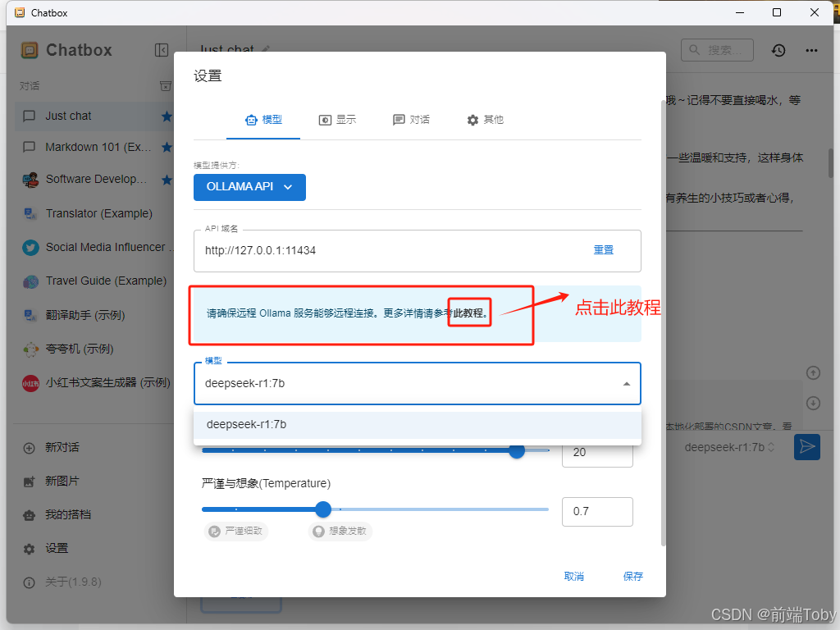Image resolution: width=840 pixels, height=630 pixels.
Task: Minimize the Chatbox window
Action: pos(740,12)
